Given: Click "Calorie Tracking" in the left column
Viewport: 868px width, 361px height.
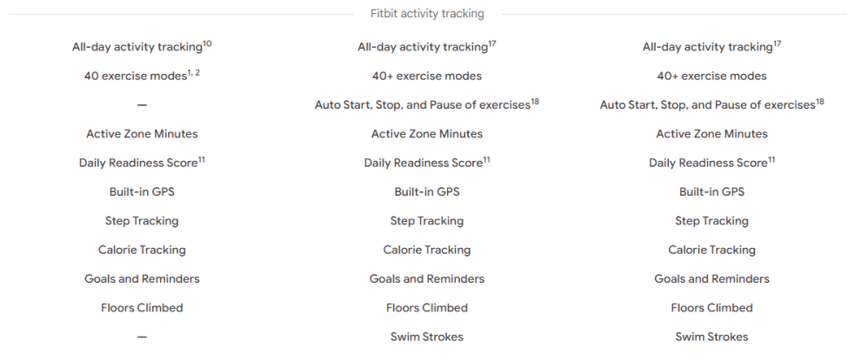Looking at the screenshot, I should click(142, 250).
